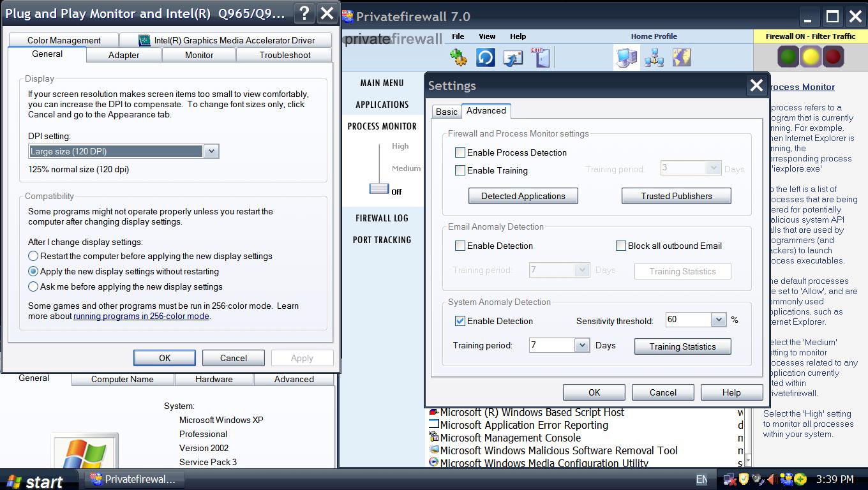Click the Microsoft Windows Based Script Host icon
The height and width of the screenshot is (490, 868).
click(434, 412)
